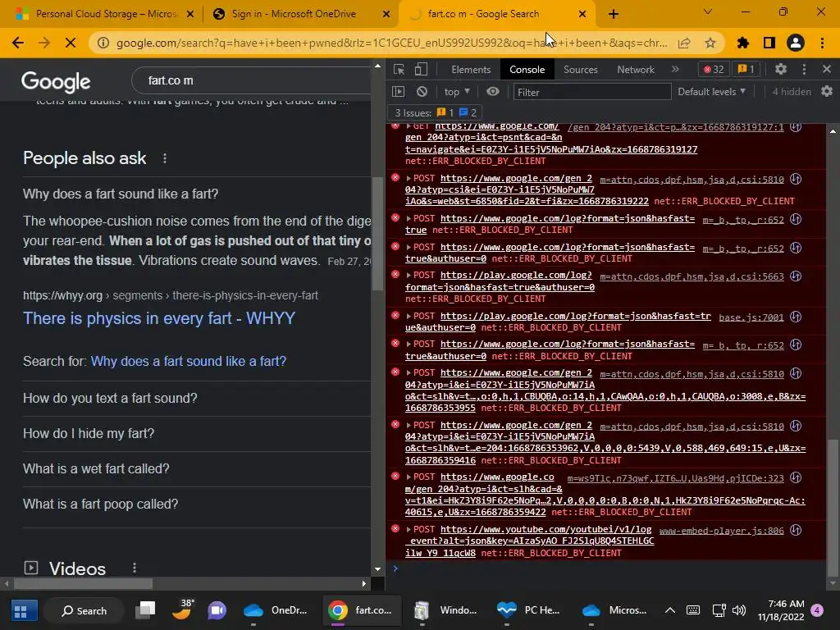Toggle device toolbar in DevTools
840x630 pixels.
421,69
